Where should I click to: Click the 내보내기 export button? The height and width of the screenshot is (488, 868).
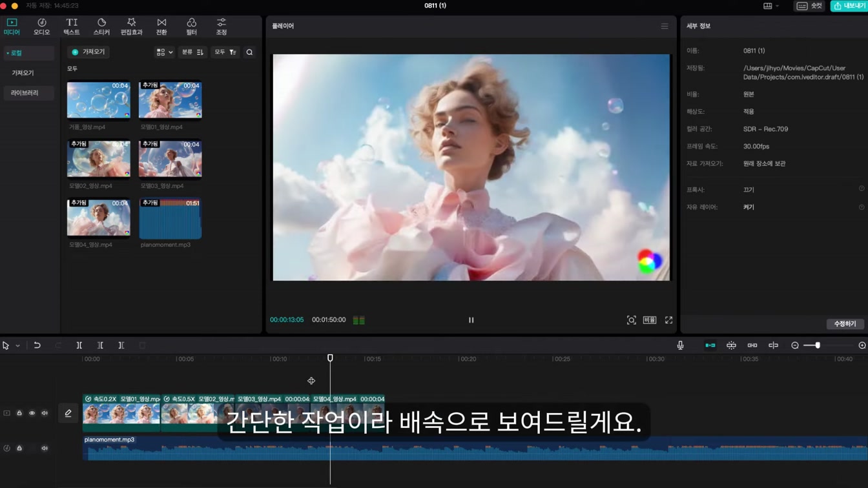[x=849, y=6]
